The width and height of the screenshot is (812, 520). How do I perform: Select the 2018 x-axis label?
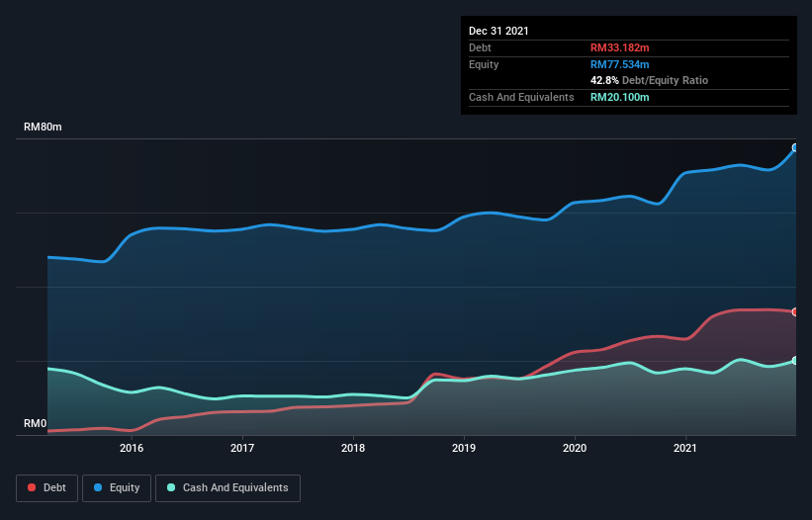(x=353, y=448)
